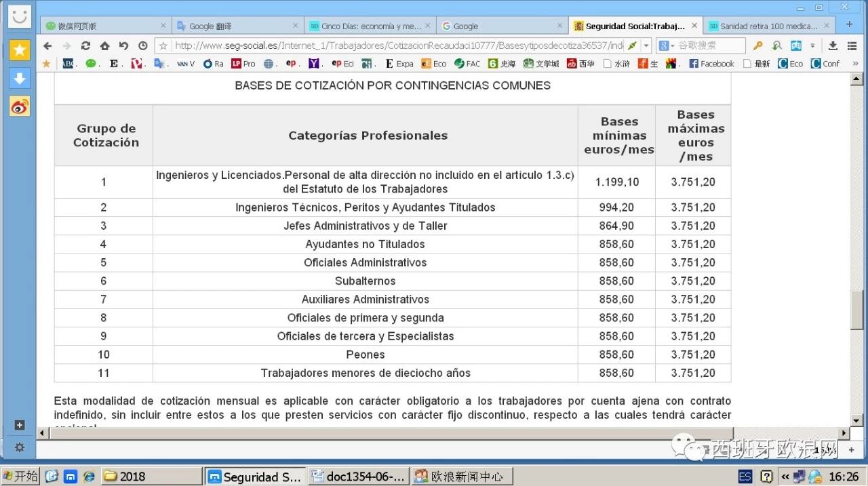The height and width of the screenshot is (486, 868).
Task: Switch to 欧浪新闻中心 taskbar window
Action: click(x=461, y=477)
